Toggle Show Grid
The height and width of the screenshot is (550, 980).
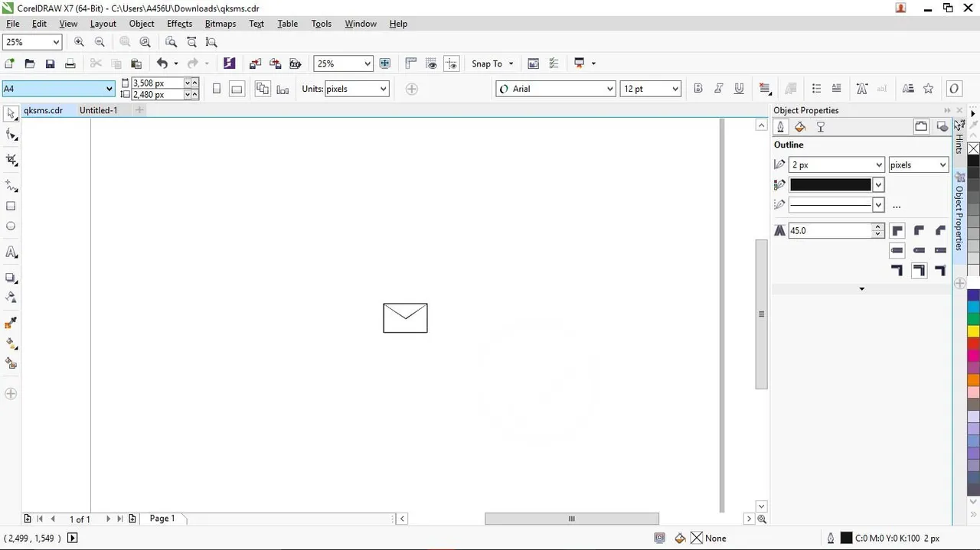point(432,63)
